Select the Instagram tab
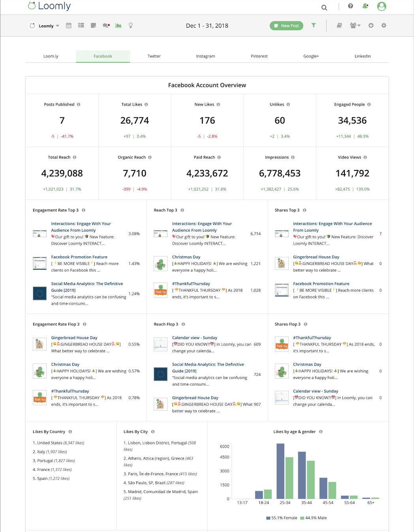 [205, 56]
